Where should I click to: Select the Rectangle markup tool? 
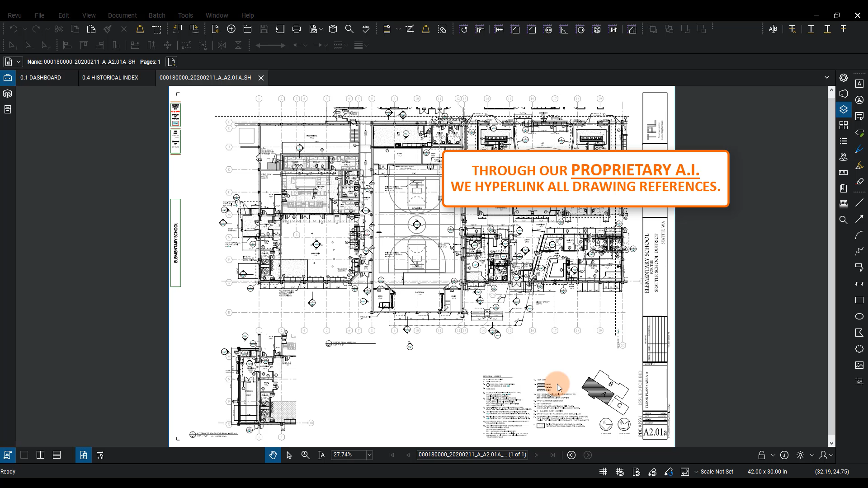point(859,300)
